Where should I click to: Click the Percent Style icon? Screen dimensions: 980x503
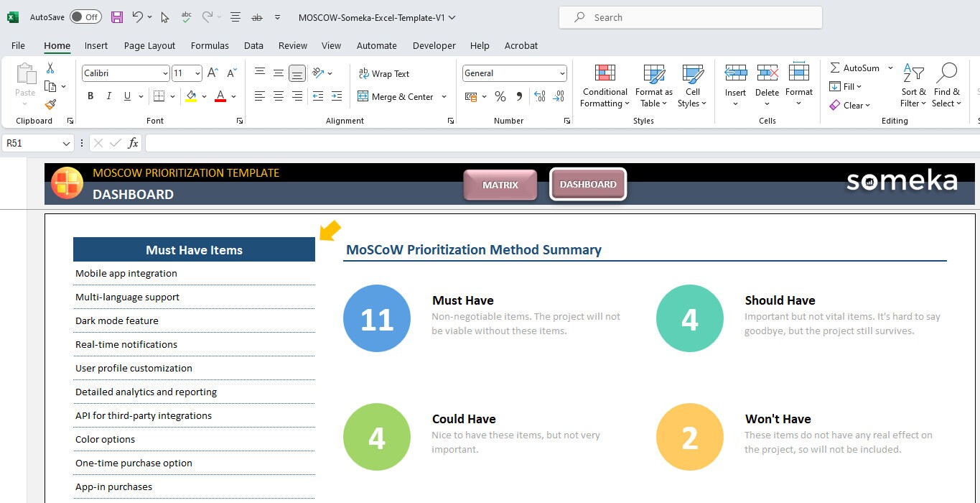pos(500,96)
